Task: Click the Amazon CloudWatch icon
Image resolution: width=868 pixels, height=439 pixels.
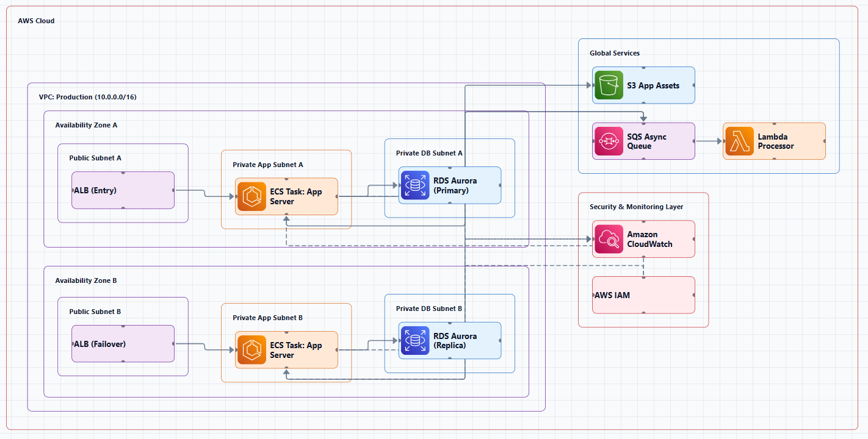Action: pyautogui.click(x=609, y=239)
